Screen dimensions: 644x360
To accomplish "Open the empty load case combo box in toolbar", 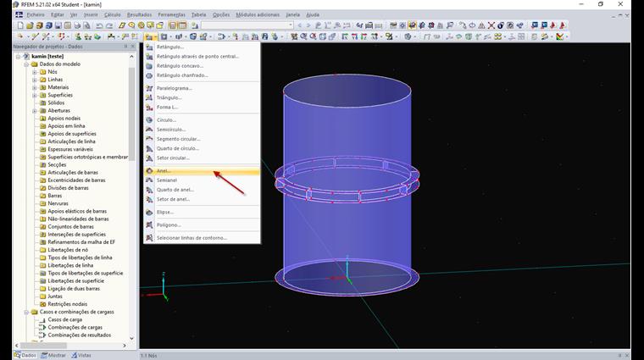I will pyautogui.click(x=247, y=25).
